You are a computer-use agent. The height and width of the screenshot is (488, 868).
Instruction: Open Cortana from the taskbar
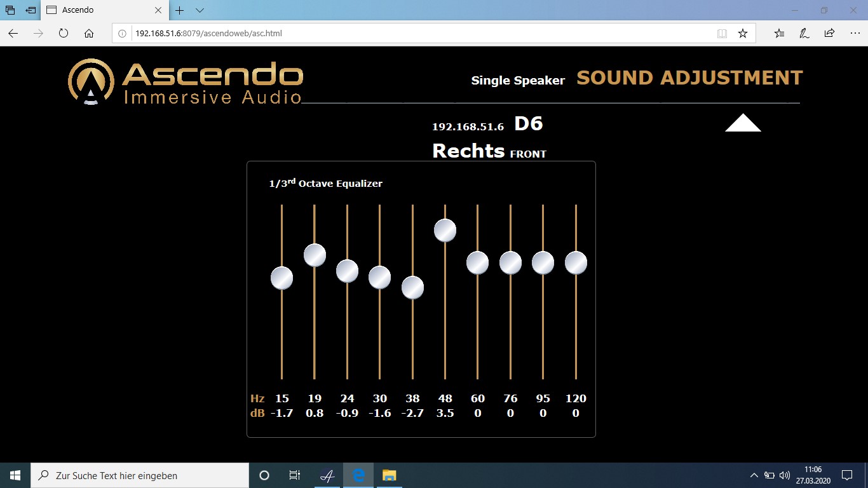[x=264, y=475]
